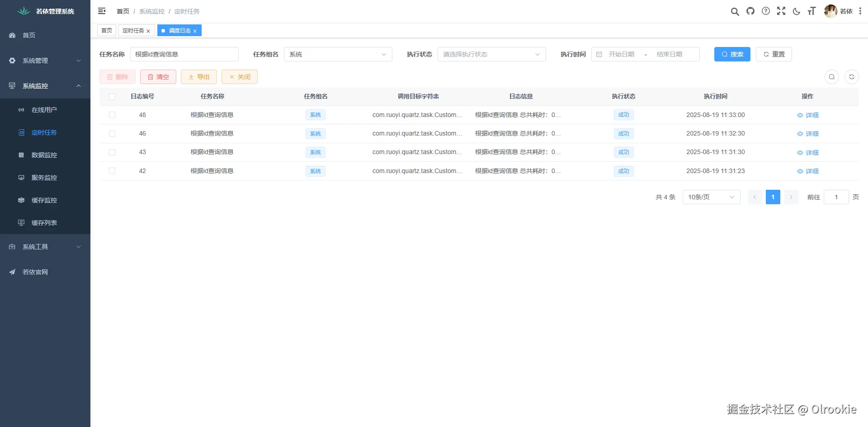Open the 10条/页 page size dropdown
This screenshot has width=868, height=427.
712,197
